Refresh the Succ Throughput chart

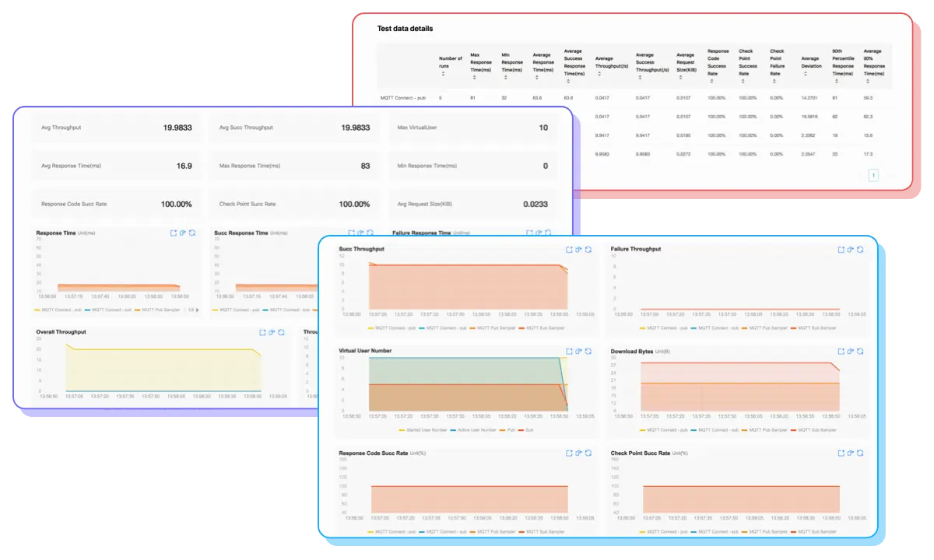tap(588, 250)
